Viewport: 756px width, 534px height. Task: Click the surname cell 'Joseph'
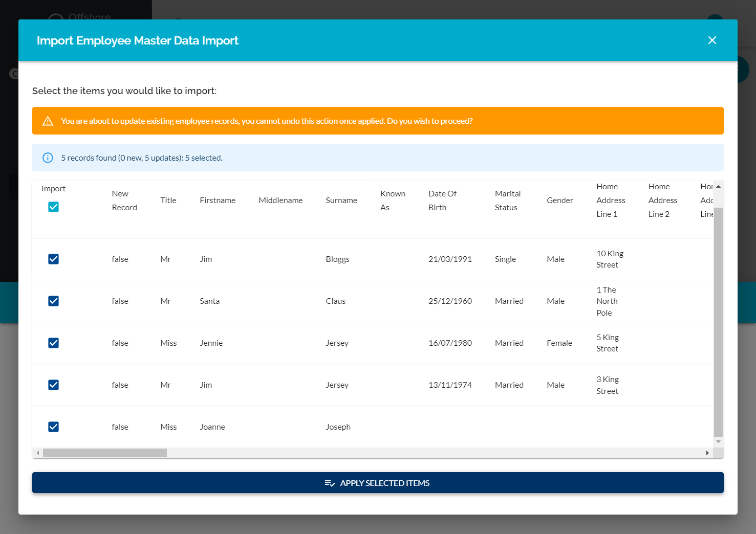[x=338, y=427]
